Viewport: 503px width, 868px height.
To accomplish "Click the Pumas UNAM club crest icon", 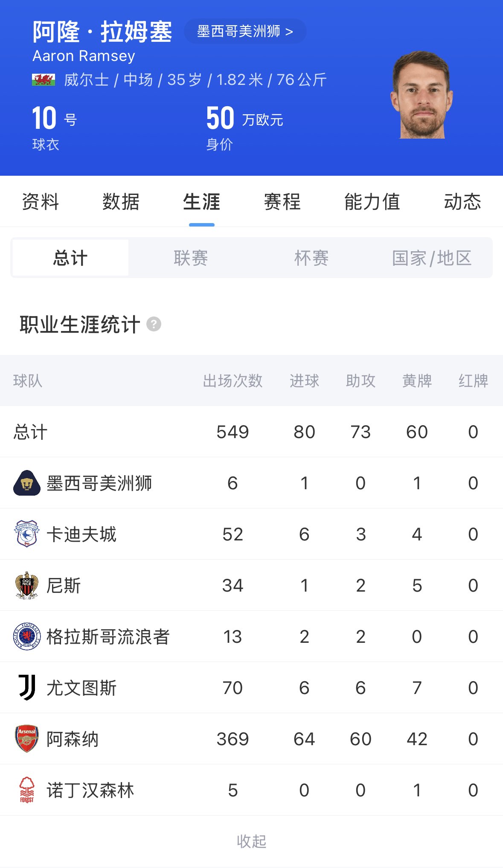I will (27, 483).
